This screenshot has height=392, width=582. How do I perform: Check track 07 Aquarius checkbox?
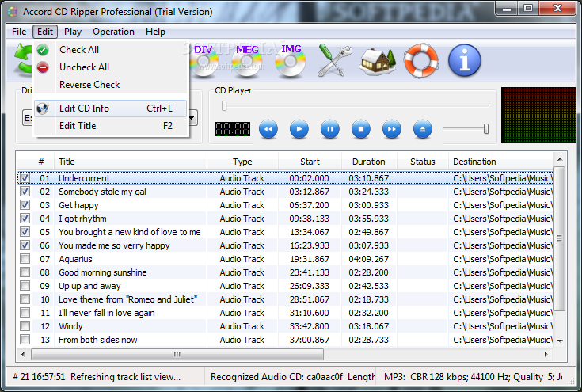tap(25, 259)
